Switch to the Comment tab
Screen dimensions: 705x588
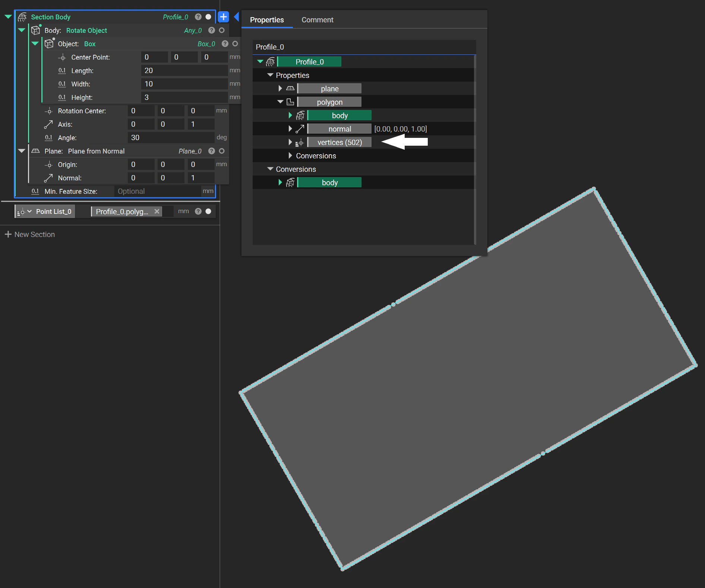pos(317,20)
